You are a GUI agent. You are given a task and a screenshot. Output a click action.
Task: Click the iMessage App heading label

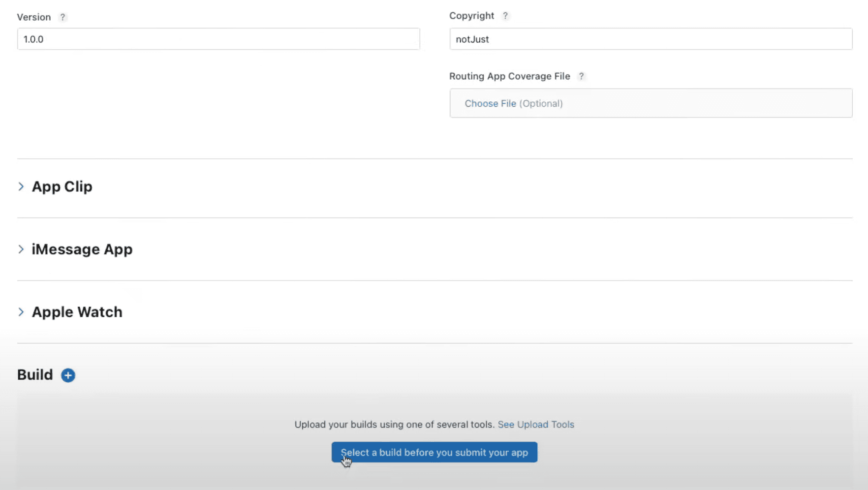pos(82,249)
